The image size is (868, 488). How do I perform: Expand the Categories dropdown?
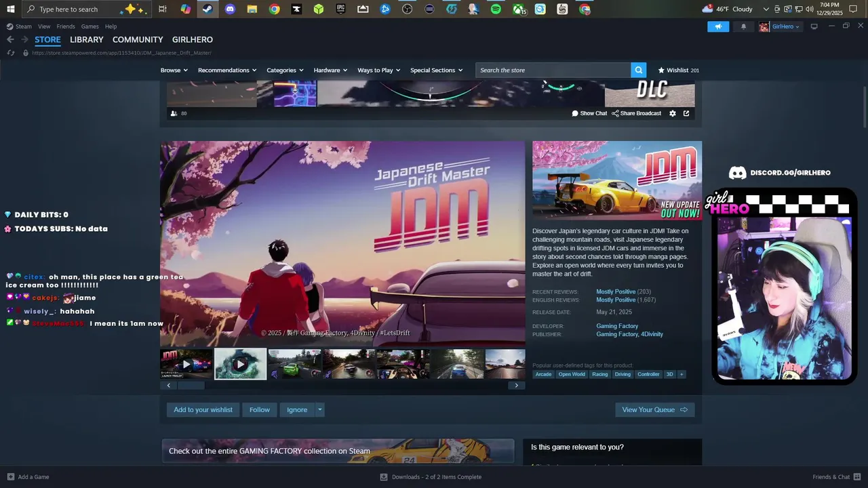tap(285, 70)
